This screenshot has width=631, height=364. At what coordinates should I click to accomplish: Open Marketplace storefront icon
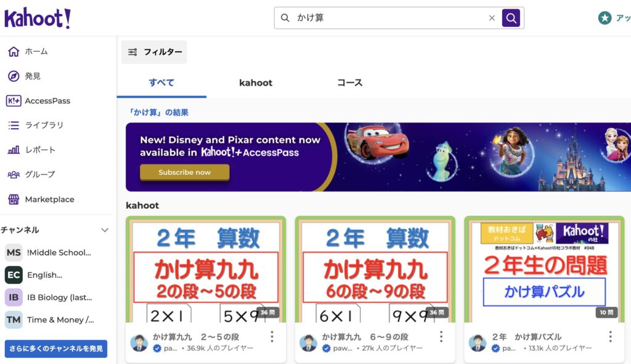pyautogui.click(x=14, y=199)
